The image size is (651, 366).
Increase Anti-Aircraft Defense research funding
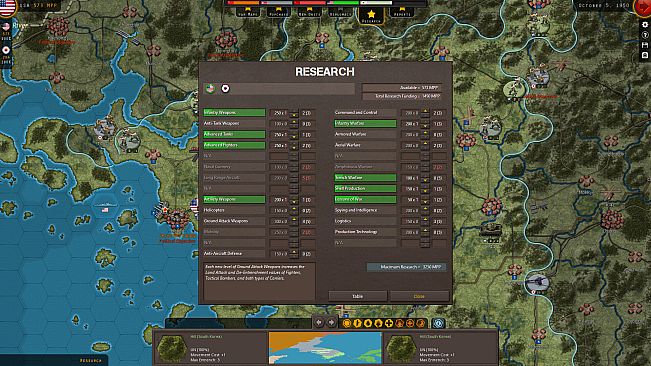click(294, 251)
